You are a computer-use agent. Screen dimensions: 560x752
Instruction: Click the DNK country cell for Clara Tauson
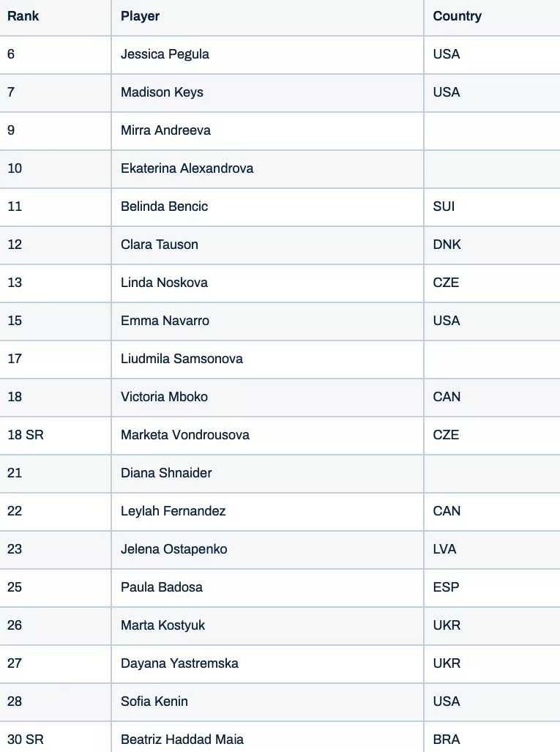click(447, 245)
